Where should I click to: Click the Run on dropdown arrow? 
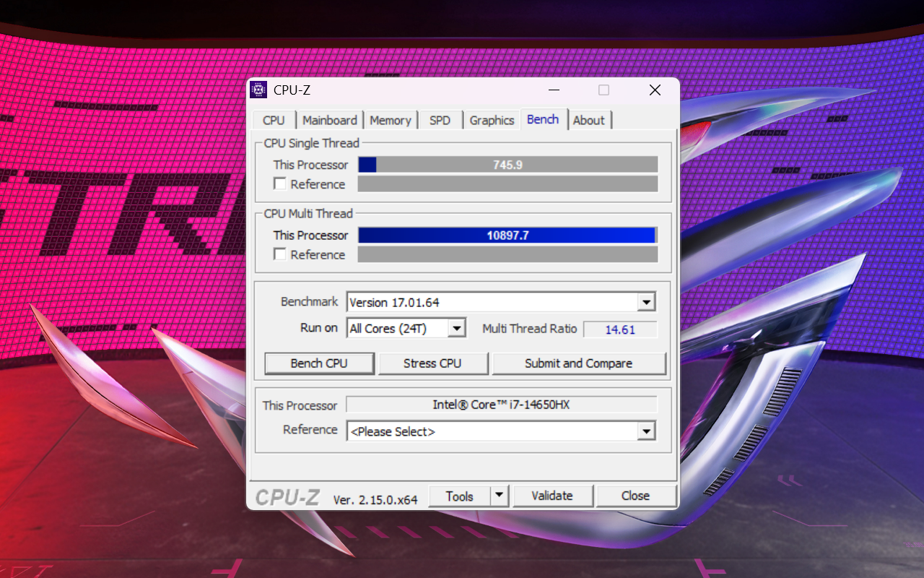coord(457,328)
